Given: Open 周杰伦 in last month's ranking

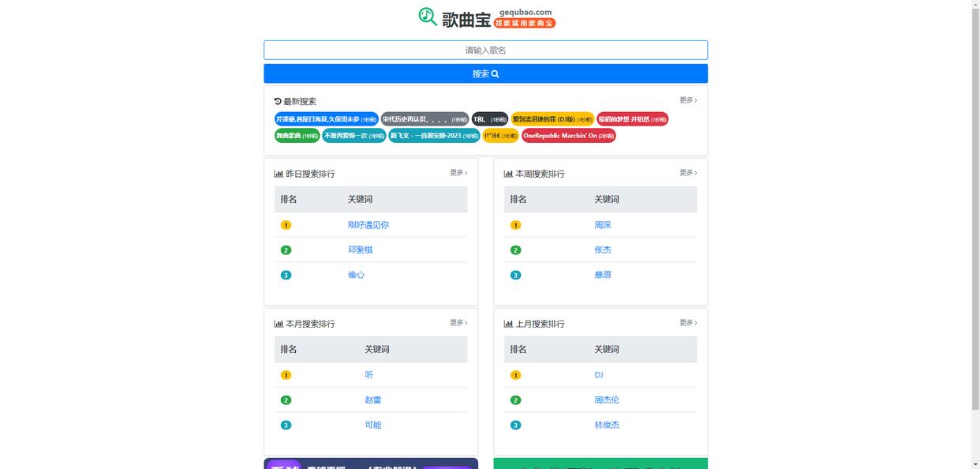Looking at the screenshot, I should point(606,400).
